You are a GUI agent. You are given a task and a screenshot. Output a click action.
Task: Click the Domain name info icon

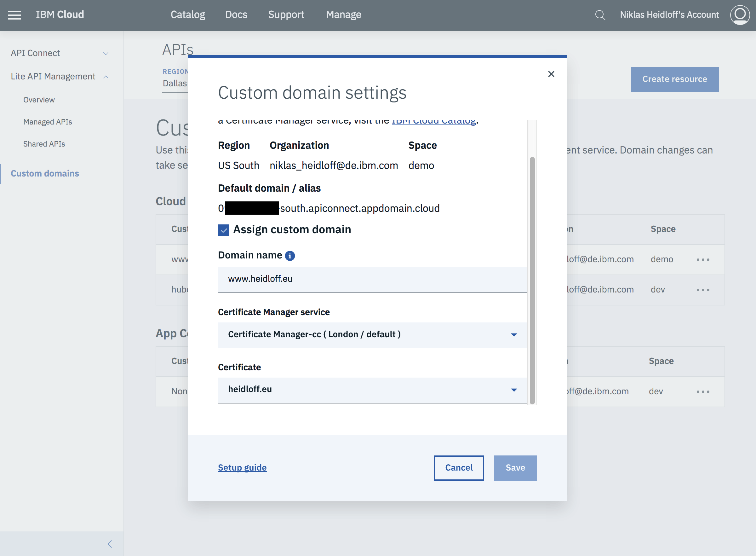[x=290, y=256]
